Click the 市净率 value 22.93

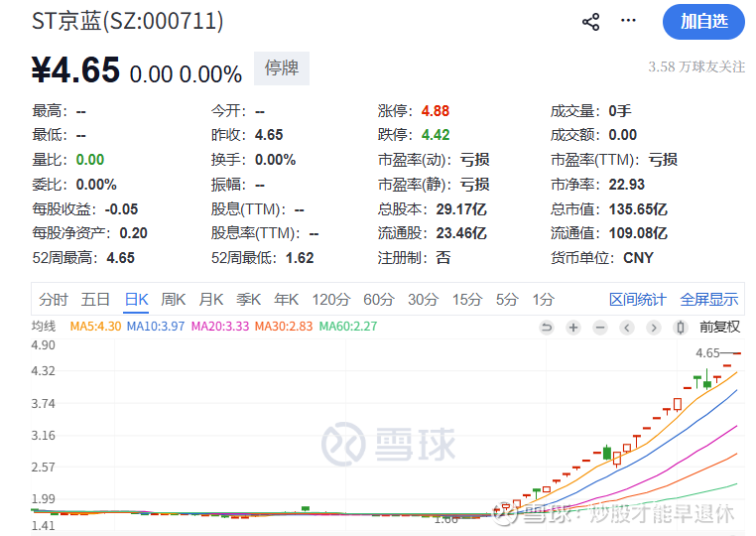coord(626,185)
